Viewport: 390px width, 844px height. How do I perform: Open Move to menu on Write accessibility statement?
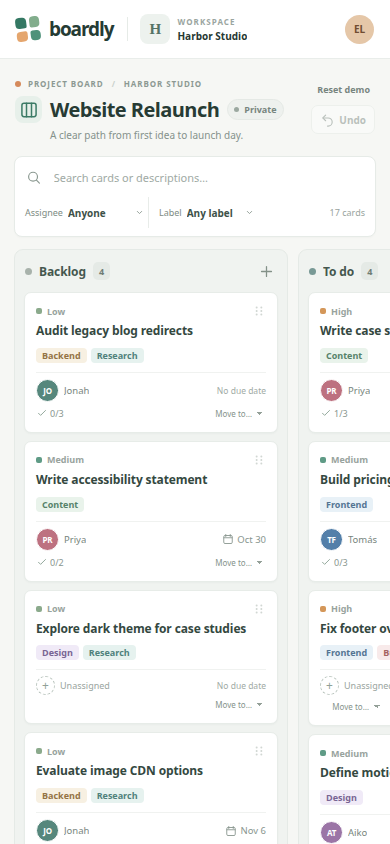pos(239,562)
